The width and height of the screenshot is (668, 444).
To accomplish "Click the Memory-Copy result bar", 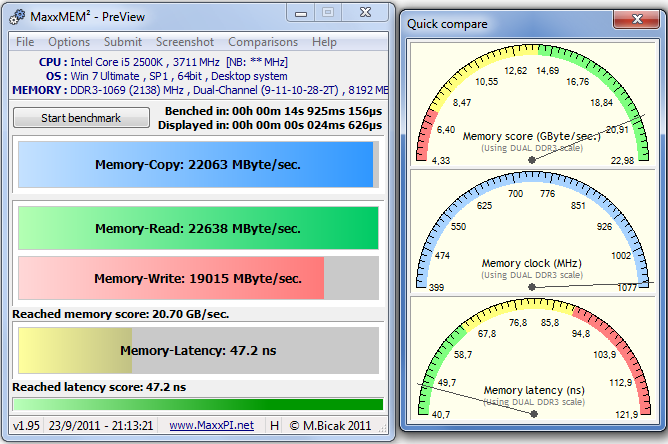I will tap(197, 164).
